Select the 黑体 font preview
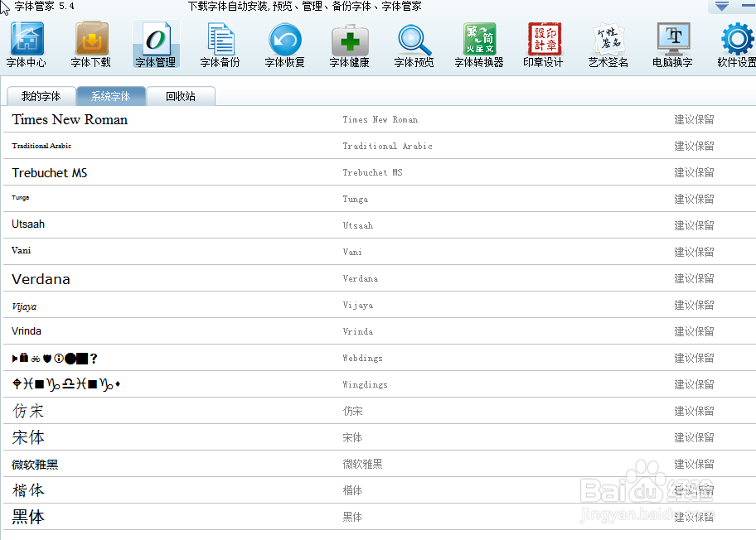Viewport: 756px width, 540px height. [28, 517]
